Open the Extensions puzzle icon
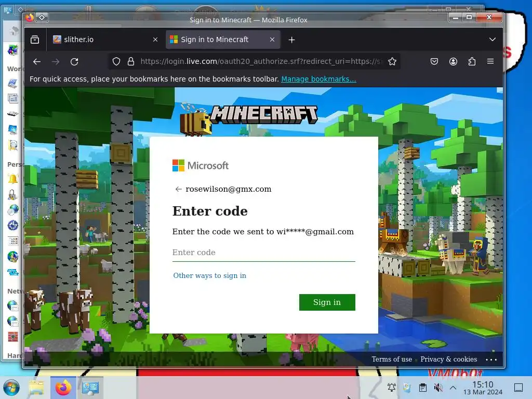Viewport: 532px width, 399px height. pyautogui.click(x=472, y=61)
